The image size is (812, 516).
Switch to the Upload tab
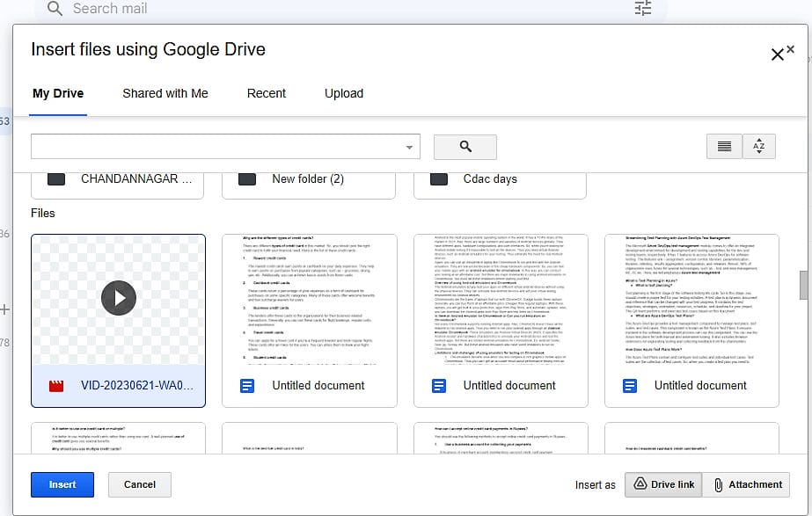[x=344, y=93]
